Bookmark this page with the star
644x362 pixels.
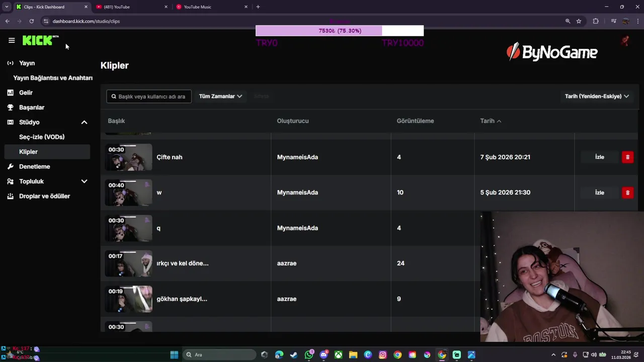579,21
